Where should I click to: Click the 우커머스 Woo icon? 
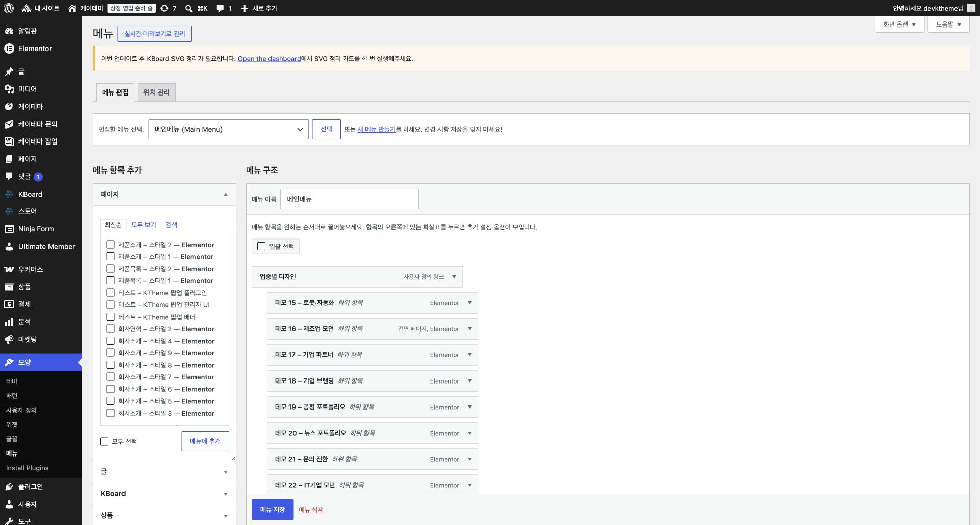pos(9,269)
